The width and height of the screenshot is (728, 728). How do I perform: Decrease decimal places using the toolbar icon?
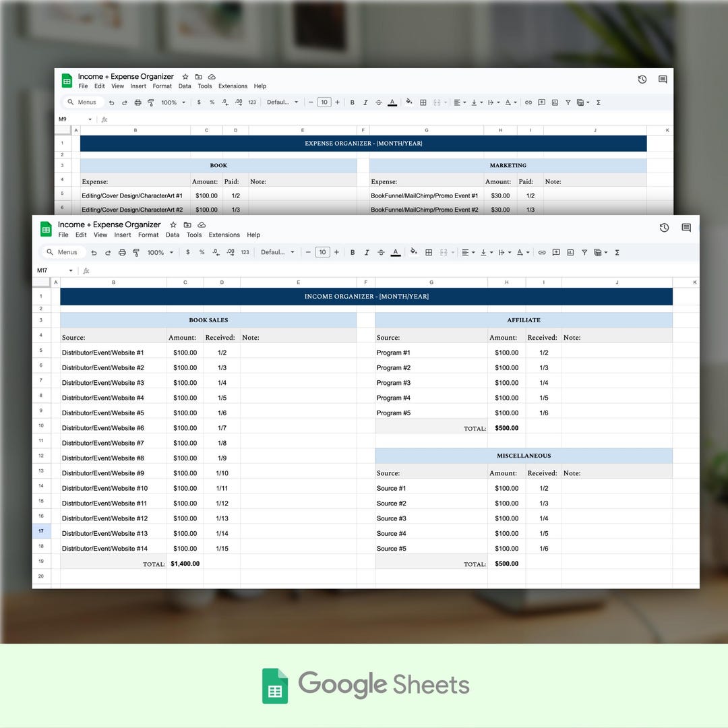pyautogui.click(x=216, y=252)
